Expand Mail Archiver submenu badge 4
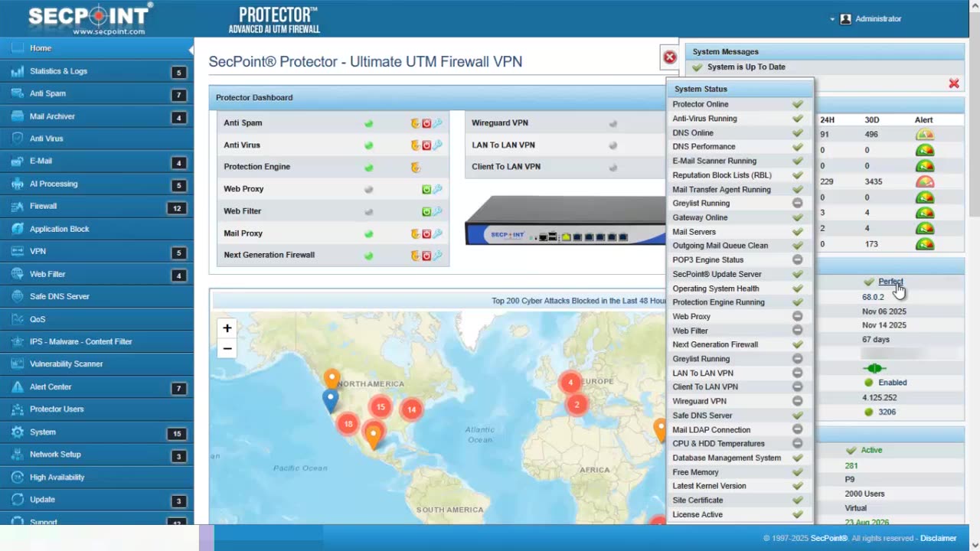Image resolution: width=980 pixels, height=551 pixels. [x=178, y=118]
